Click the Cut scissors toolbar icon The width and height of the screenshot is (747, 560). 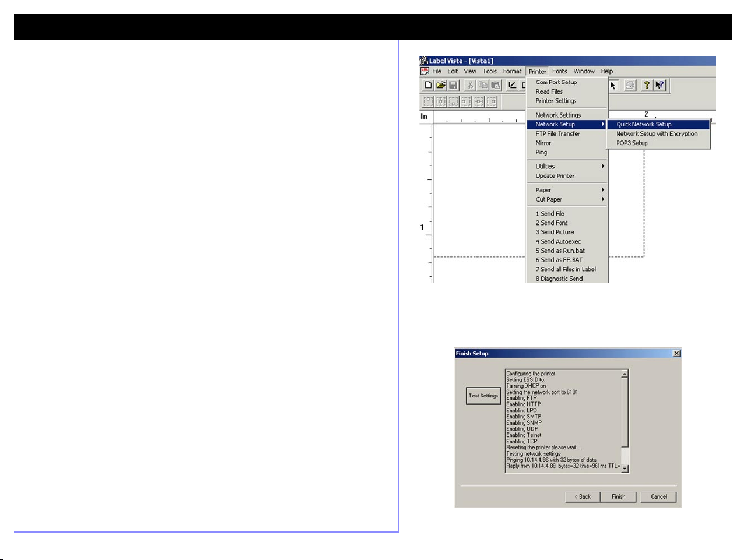tap(470, 85)
